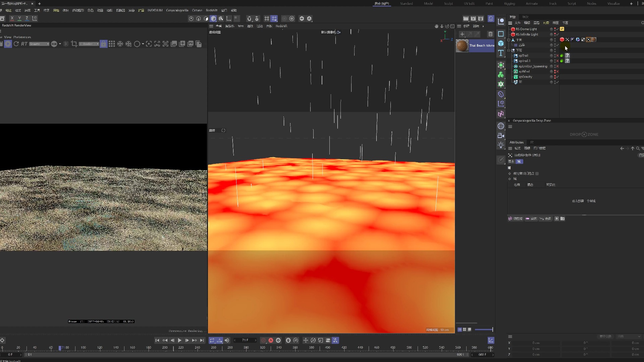Toggle RT real-time mode in RenderView

(x=24, y=44)
